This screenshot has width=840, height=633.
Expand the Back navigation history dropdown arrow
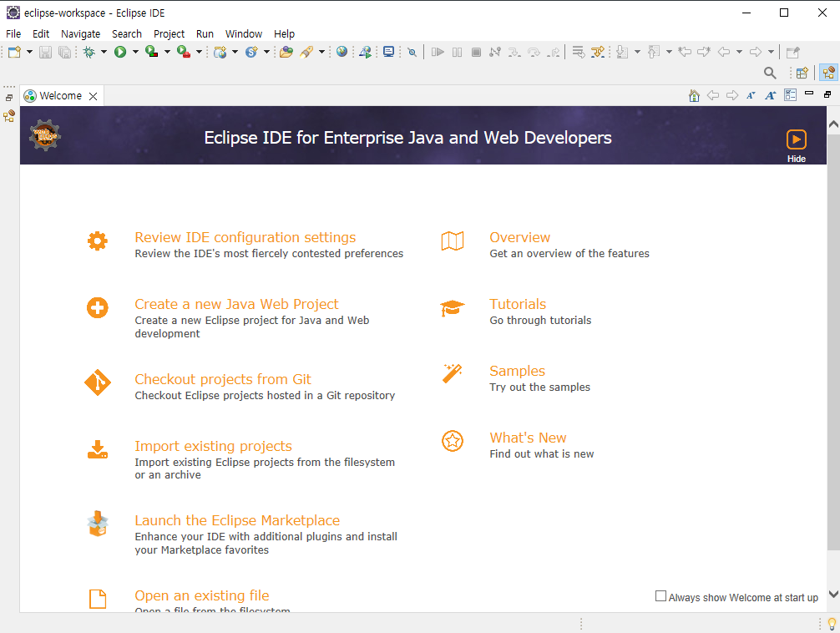[x=739, y=52]
